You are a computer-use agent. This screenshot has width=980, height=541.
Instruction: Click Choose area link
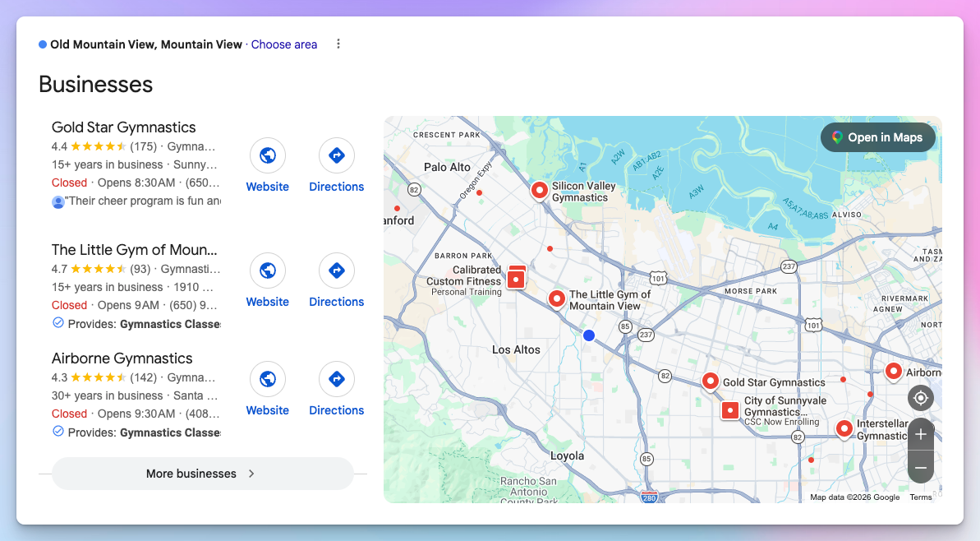[283, 44]
